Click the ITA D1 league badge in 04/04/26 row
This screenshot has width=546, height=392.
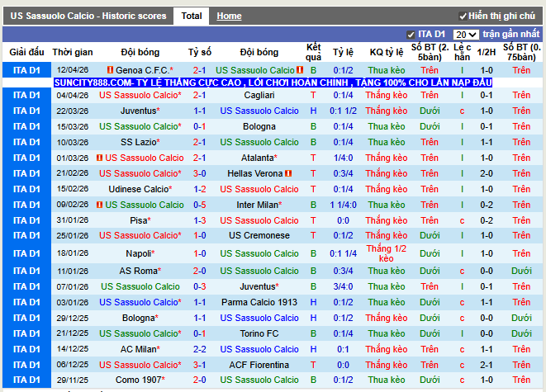(26, 95)
